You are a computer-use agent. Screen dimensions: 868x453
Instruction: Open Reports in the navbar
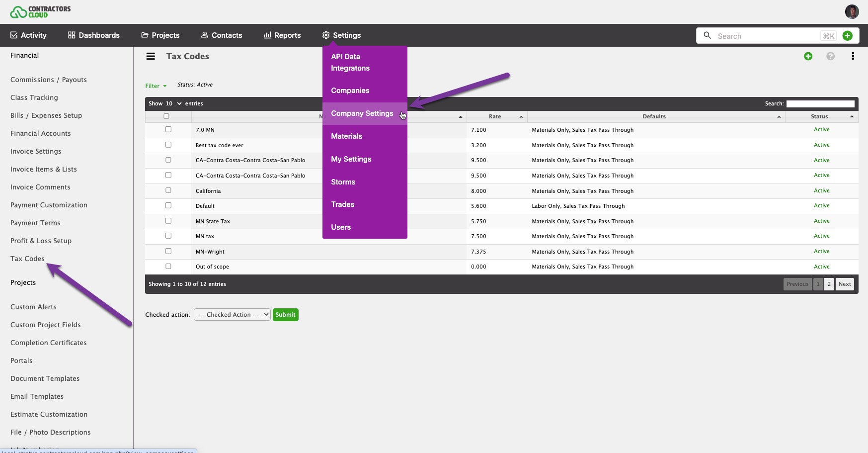click(282, 35)
